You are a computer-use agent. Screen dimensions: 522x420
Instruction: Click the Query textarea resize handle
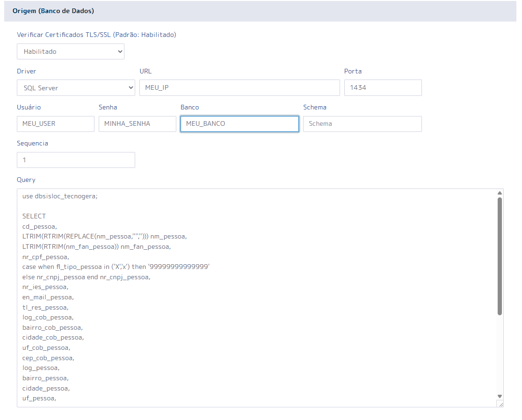coord(500,404)
